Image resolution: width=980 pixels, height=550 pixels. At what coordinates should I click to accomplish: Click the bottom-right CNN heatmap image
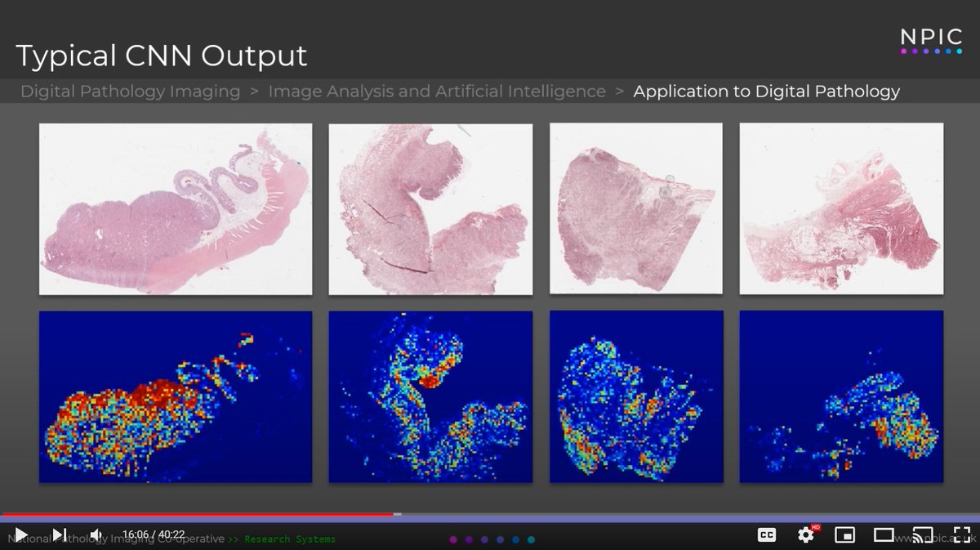click(841, 396)
